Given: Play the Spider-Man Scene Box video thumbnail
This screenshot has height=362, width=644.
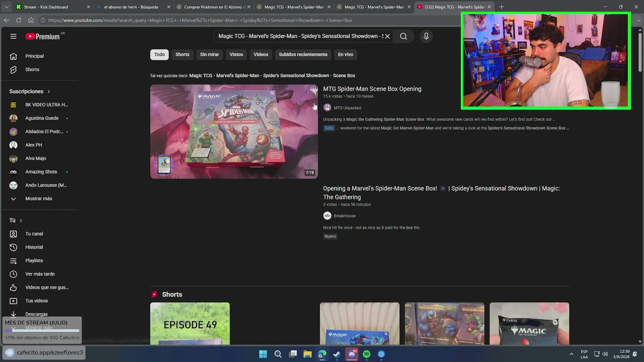Looking at the screenshot, I should click(234, 132).
